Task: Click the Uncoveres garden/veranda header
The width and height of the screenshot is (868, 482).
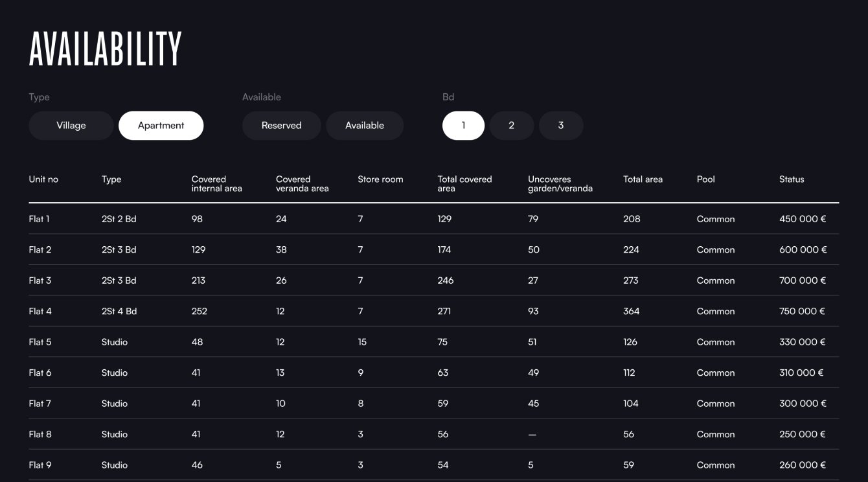Action: click(x=560, y=184)
